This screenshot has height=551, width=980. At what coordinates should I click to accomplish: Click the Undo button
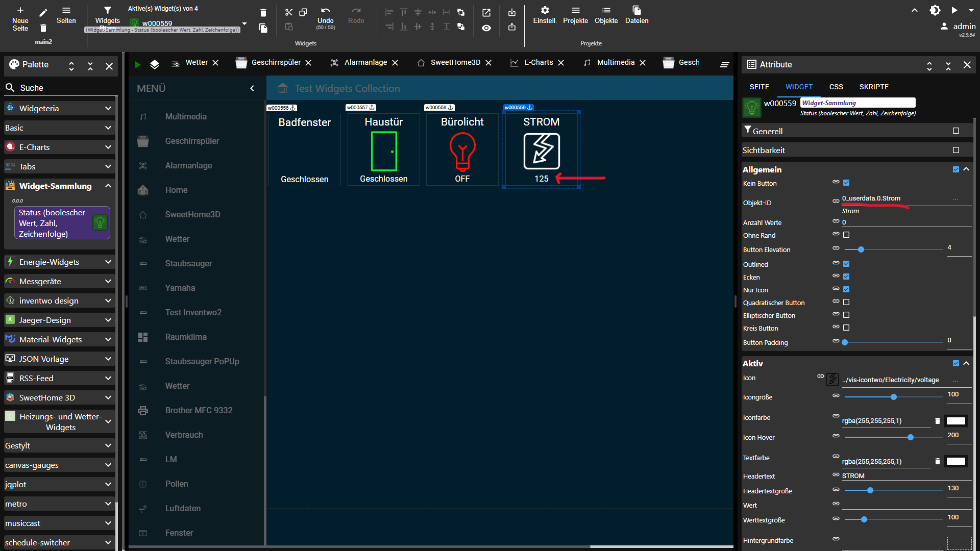[326, 17]
